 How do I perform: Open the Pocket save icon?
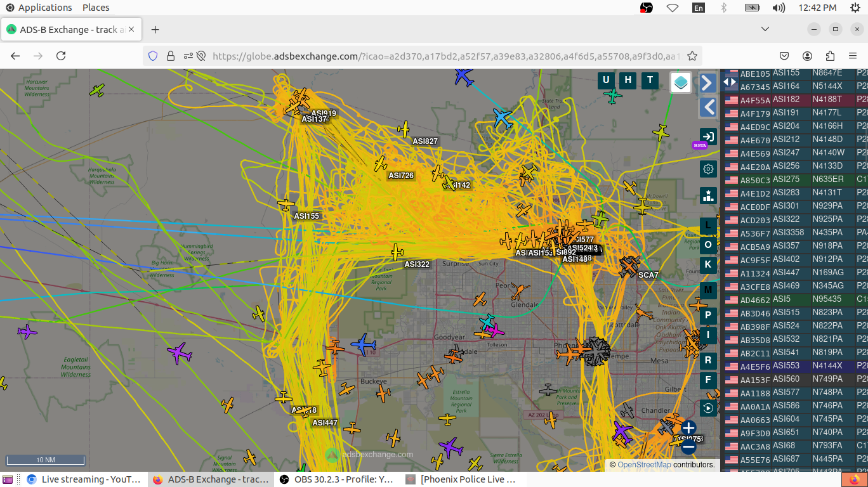click(x=784, y=56)
